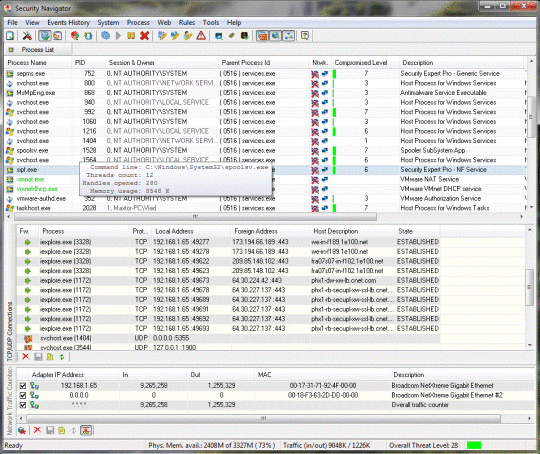Toggle the second view button next to the shield check

[x=57, y=35]
